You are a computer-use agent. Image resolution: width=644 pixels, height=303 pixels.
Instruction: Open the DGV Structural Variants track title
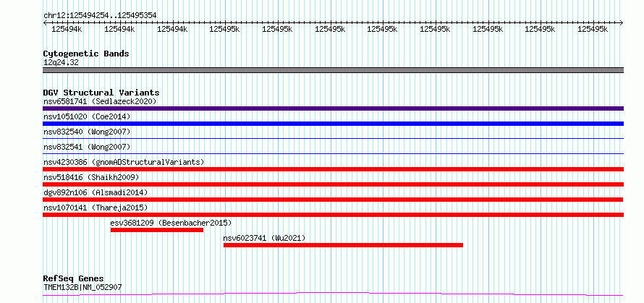pyautogui.click(x=101, y=93)
